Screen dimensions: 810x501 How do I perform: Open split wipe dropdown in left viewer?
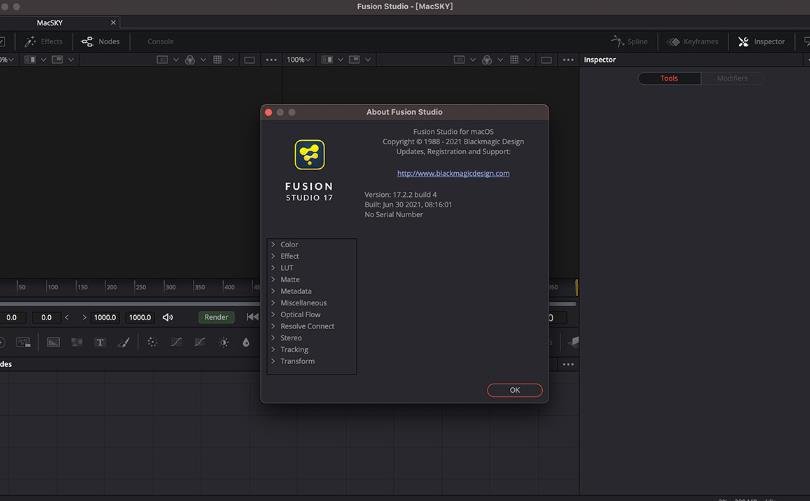click(x=43, y=60)
